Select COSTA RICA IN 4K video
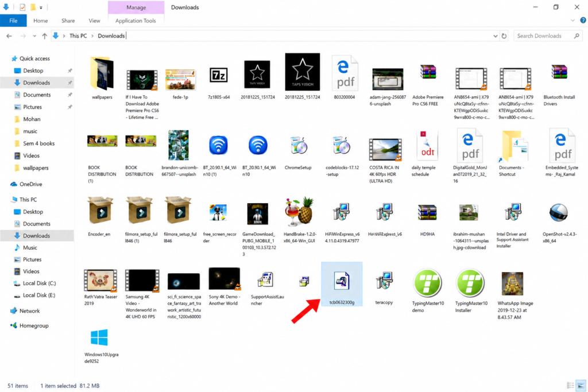 385,150
